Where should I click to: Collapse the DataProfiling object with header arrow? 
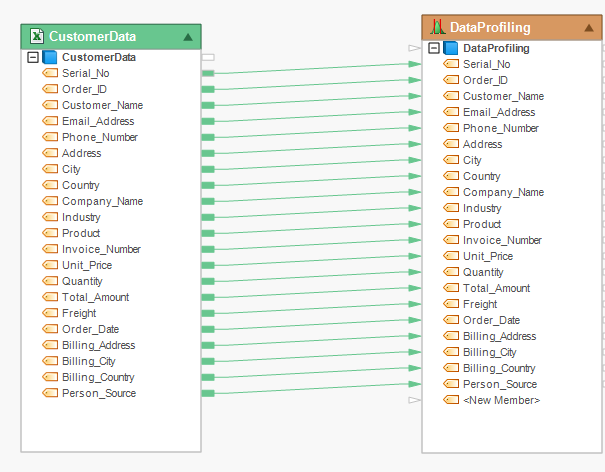[x=589, y=27]
